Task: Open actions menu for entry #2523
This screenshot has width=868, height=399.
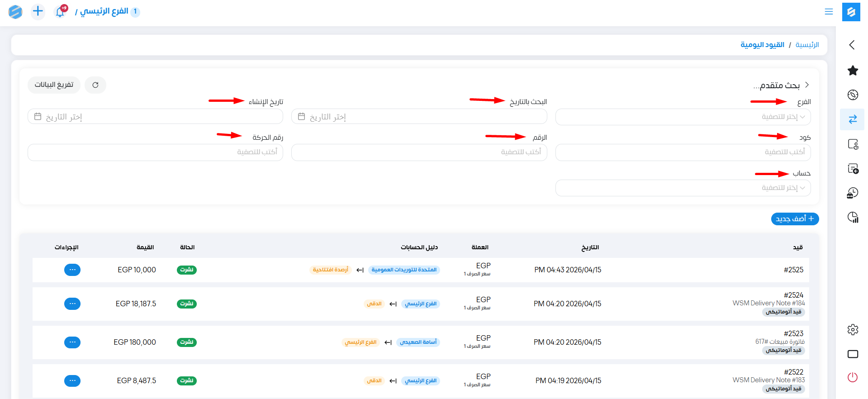Action: point(72,342)
